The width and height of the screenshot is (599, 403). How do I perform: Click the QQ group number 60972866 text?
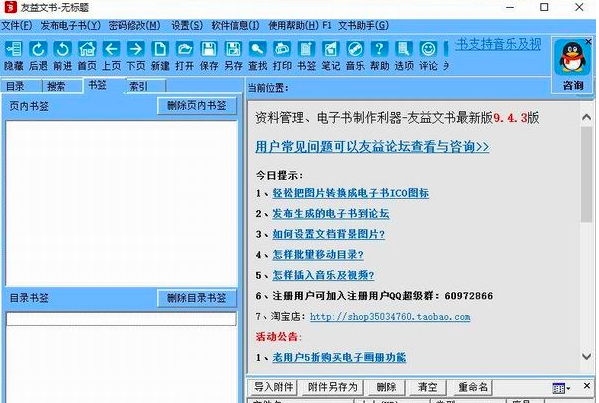point(469,296)
